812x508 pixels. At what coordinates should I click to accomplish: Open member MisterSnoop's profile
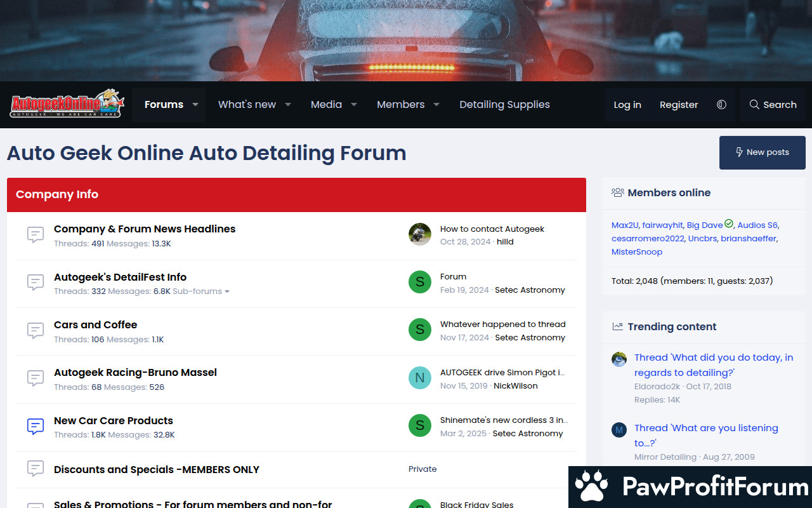637,251
